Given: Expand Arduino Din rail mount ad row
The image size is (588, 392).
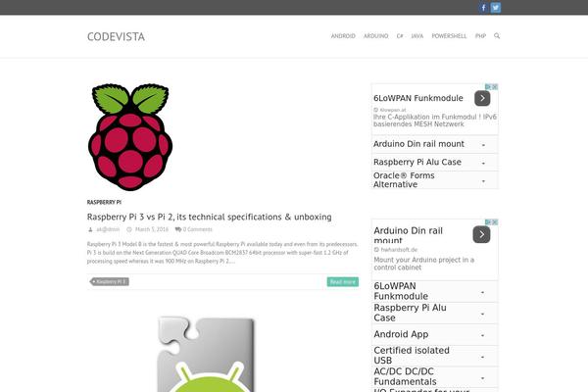Looking at the screenshot, I should point(434,144).
